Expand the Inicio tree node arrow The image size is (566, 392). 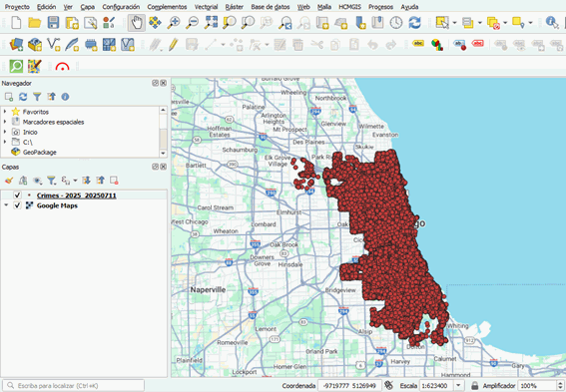tap(5, 132)
